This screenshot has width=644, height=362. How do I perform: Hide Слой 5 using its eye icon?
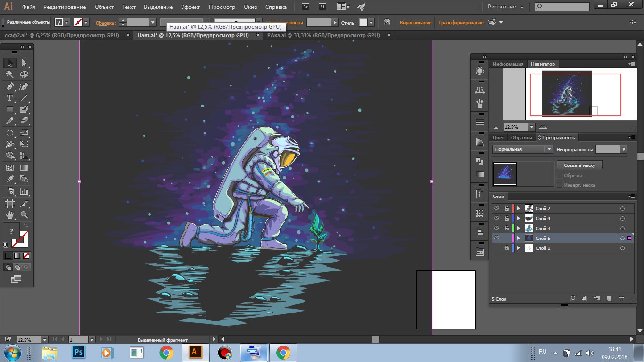pyautogui.click(x=496, y=238)
